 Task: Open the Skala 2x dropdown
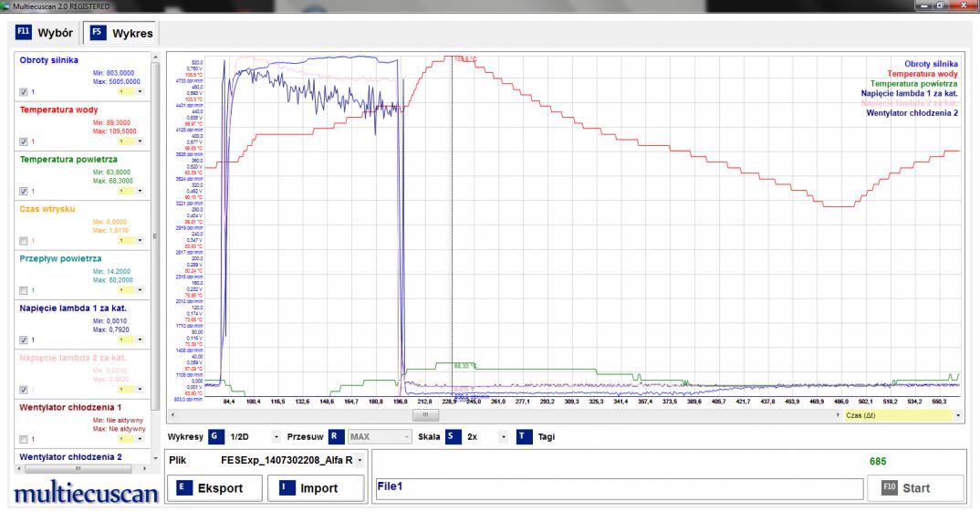click(502, 436)
